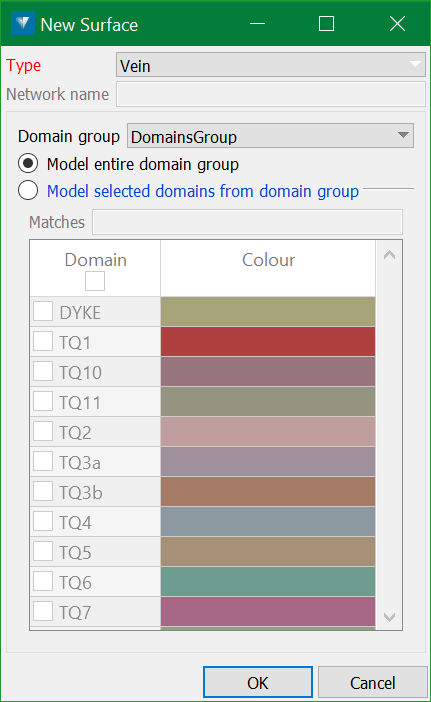431x702 pixels.
Task: Select Model entire domain group radio button
Action: (x=28, y=164)
